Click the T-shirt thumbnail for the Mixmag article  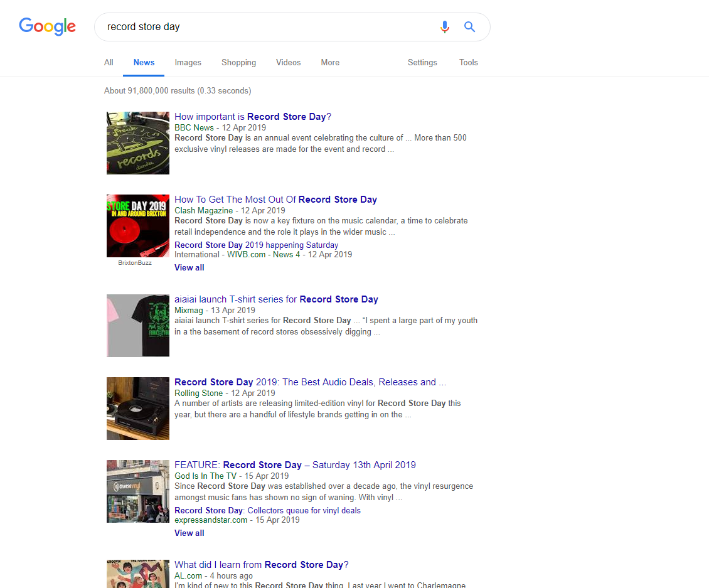point(138,326)
